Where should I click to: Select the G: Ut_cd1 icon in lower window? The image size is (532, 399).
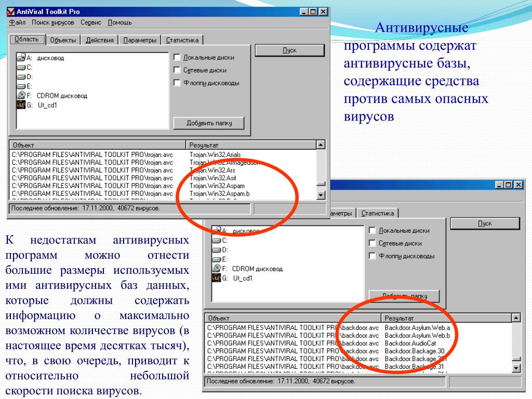217,278
